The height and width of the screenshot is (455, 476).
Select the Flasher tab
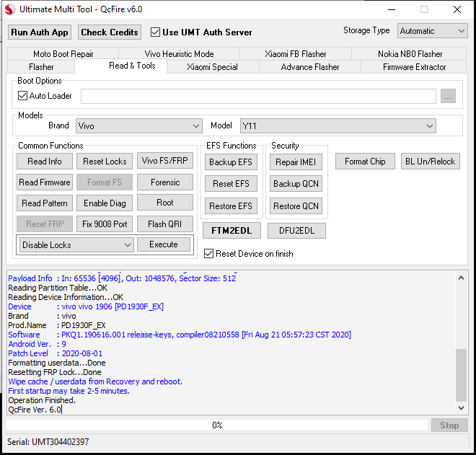[41, 67]
